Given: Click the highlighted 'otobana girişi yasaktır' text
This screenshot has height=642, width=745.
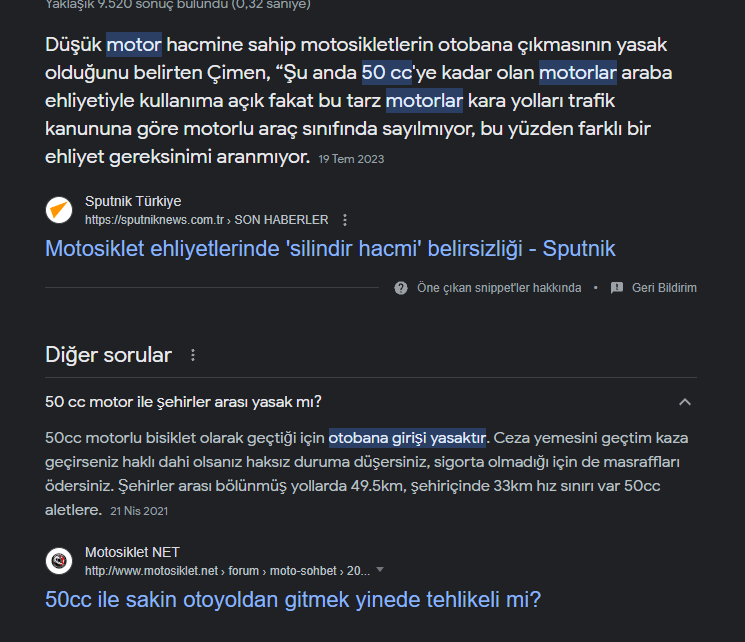Looking at the screenshot, I should coord(407,437).
